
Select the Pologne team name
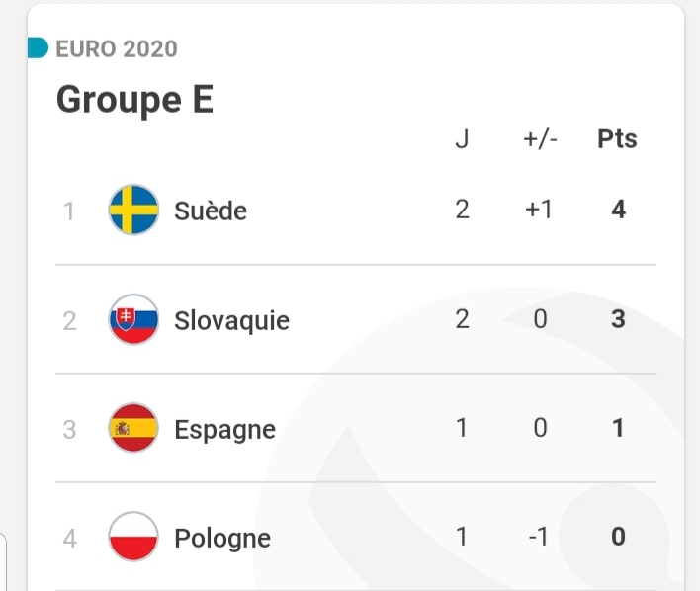222,538
